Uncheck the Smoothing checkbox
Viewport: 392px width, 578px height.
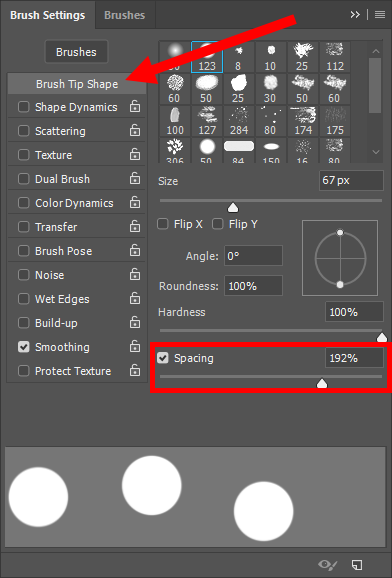click(x=24, y=347)
